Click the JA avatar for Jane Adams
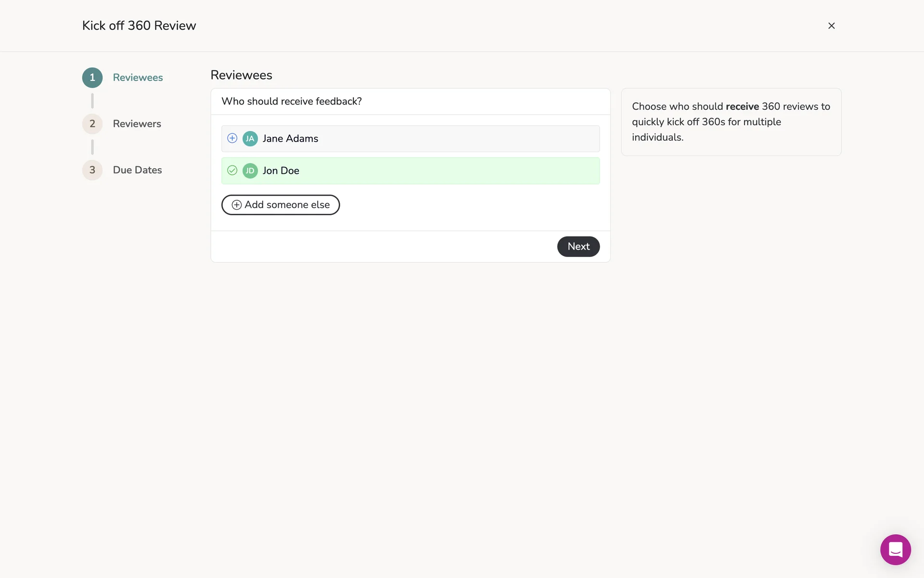Screen dimensions: 924x578 pyautogui.click(x=250, y=139)
